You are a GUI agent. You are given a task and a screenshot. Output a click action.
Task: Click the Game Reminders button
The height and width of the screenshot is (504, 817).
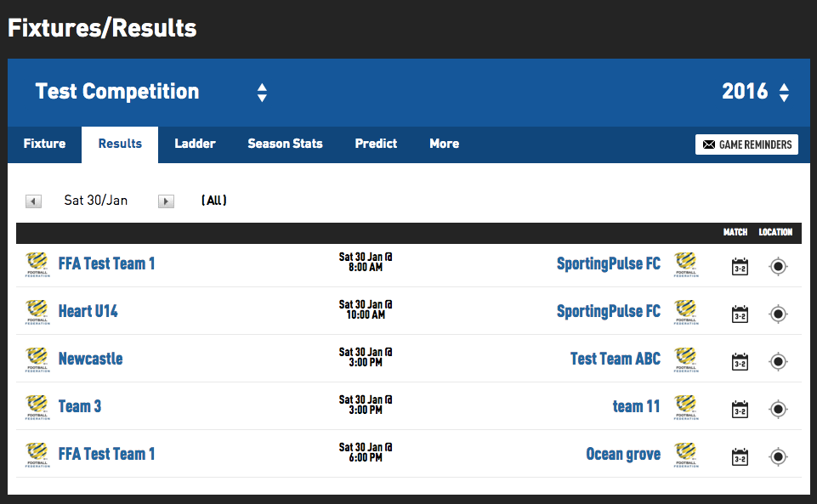[x=746, y=144]
